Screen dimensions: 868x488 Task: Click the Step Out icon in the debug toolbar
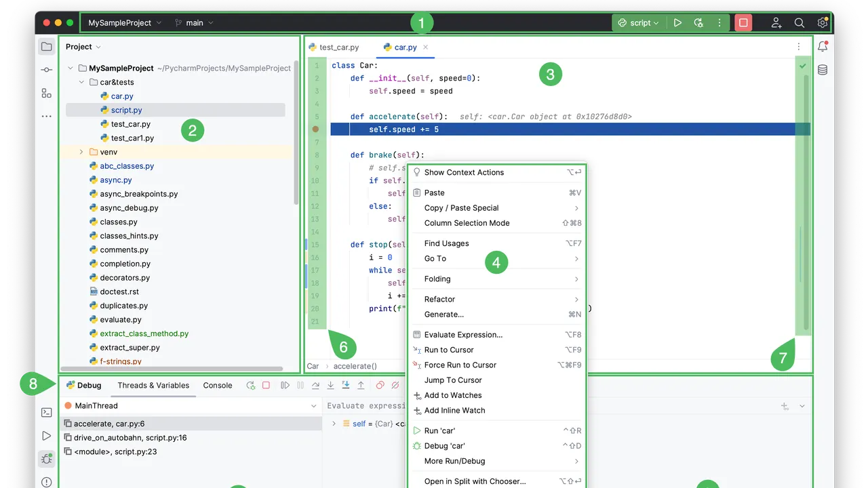pyautogui.click(x=361, y=385)
